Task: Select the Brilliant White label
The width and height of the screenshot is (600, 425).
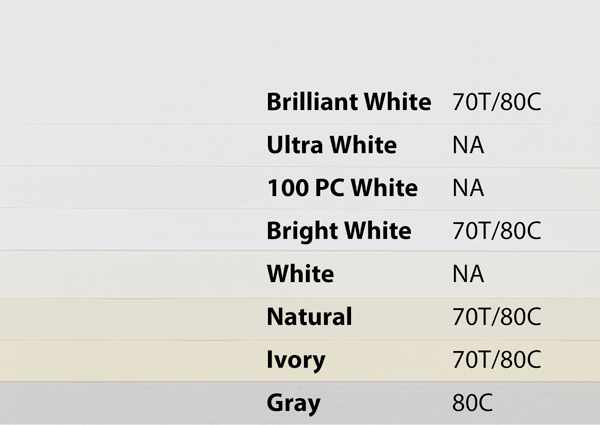Action: tap(349, 102)
